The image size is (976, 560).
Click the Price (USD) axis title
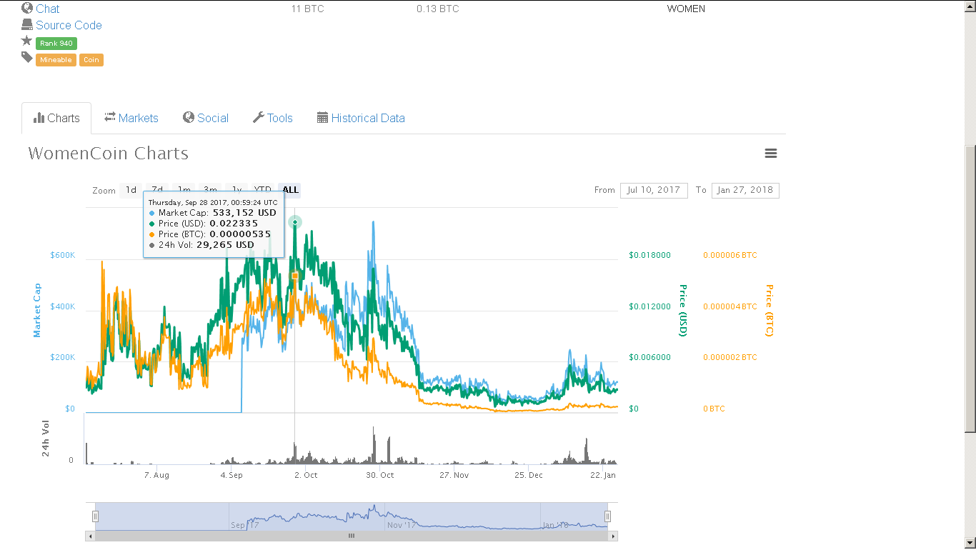pos(682,310)
